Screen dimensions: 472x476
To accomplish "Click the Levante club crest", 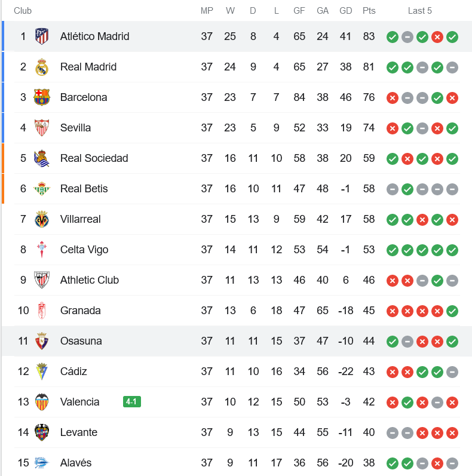I will [42, 432].
